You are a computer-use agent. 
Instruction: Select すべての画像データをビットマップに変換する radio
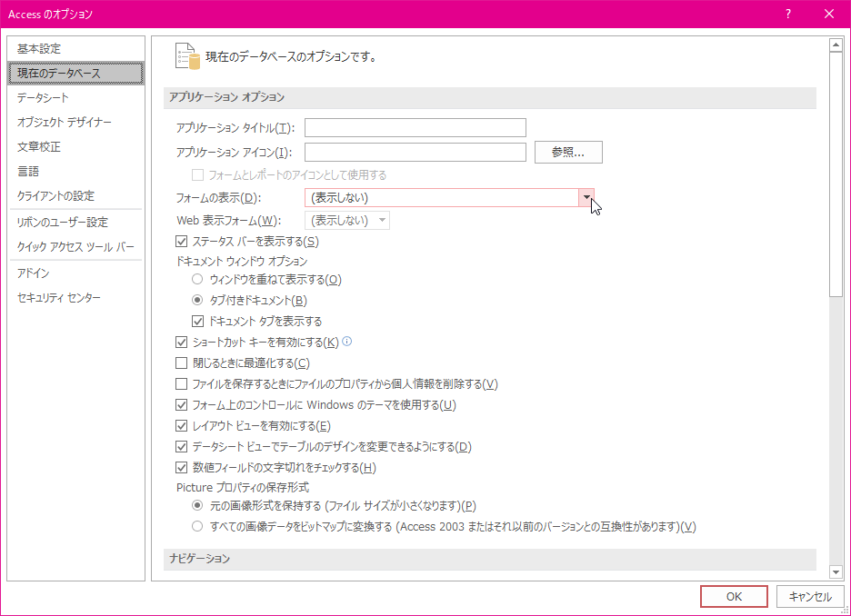coord(197,526)
